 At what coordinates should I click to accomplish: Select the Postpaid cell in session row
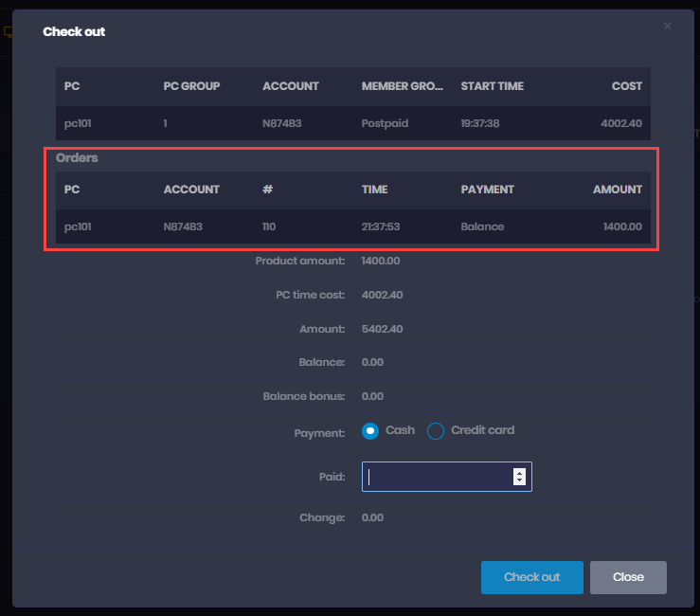(384, 123)
